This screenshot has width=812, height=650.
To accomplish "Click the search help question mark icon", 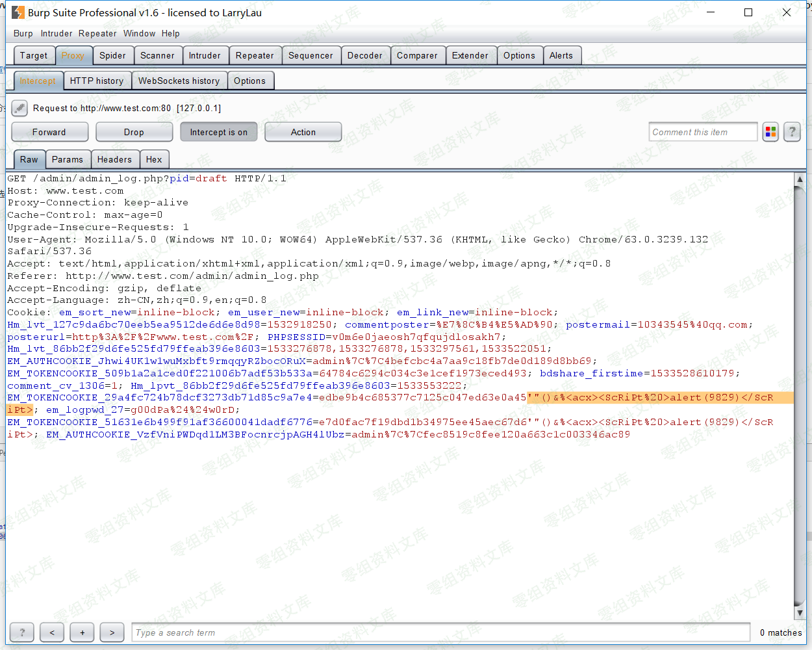I will (x=21, y=632).
